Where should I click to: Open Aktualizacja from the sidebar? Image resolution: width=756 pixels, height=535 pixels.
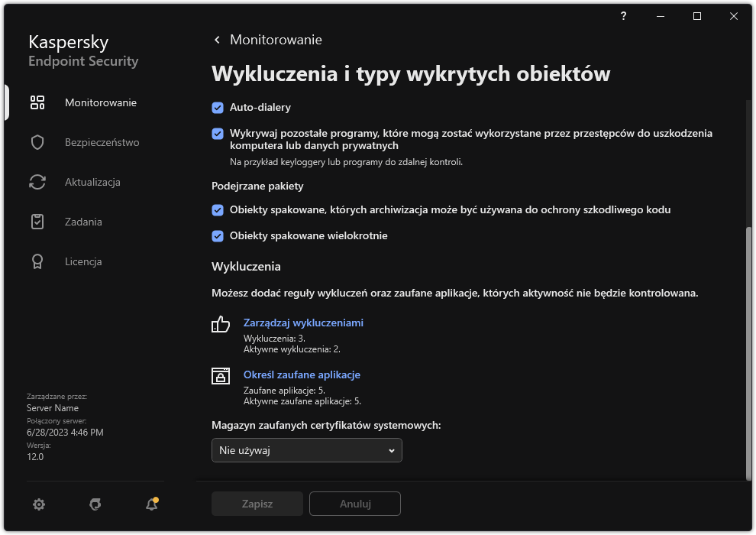click(x=37, y=182)
